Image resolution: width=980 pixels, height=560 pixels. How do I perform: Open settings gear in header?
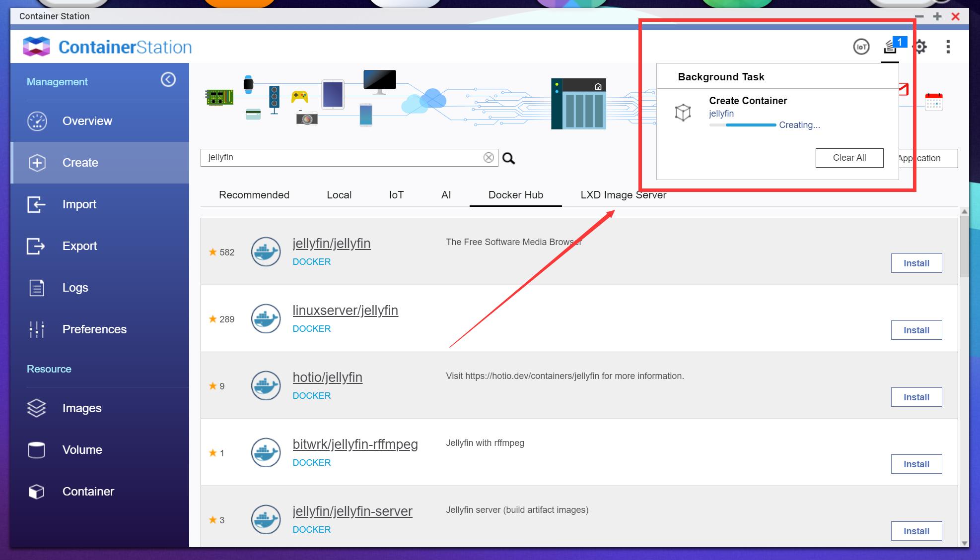(x=920, y=47)
